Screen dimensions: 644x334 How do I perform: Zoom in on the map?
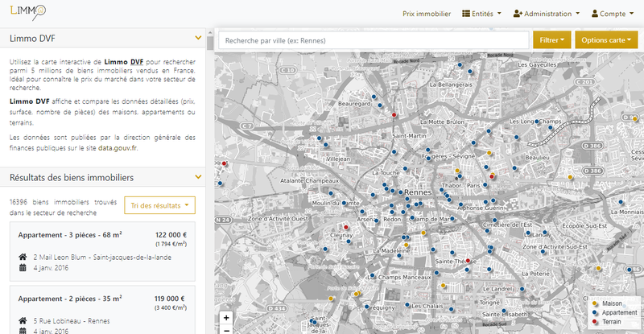[226, 318]
